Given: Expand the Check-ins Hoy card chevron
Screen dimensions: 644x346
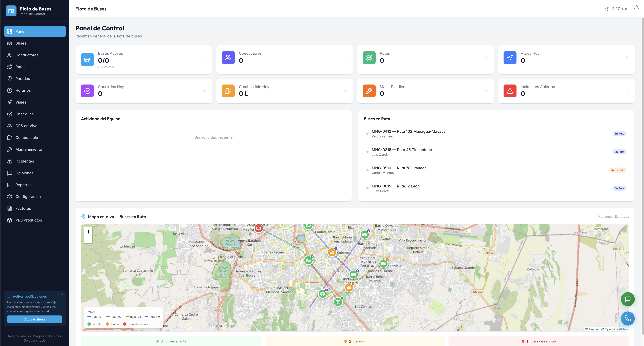Looking at the screenshot, I should click(x=204, y=91).
